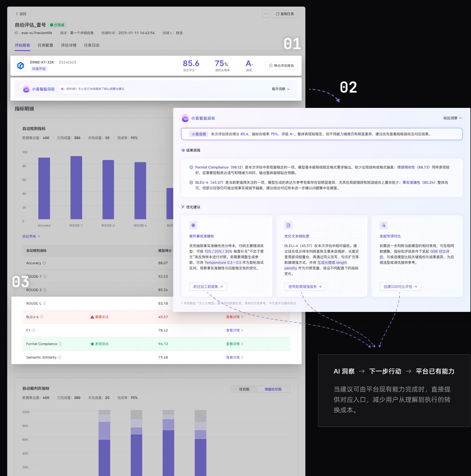
Task: Click the ERNIE model logo icon
Action: point(21,66)
